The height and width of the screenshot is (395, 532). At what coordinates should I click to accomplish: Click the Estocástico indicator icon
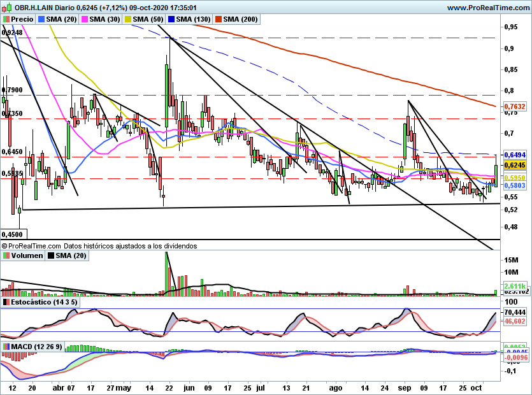click(6, 302)
